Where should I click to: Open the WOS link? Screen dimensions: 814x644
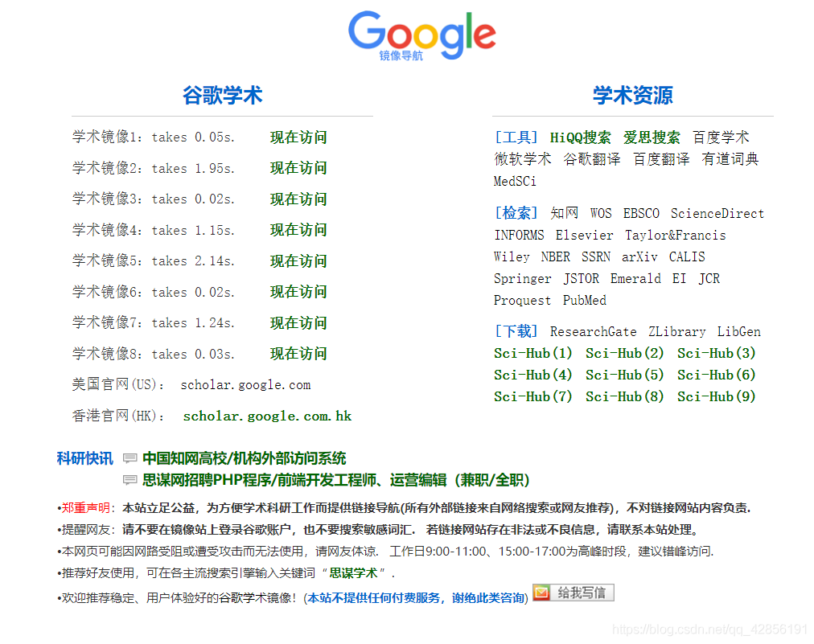tap(601, 213)
